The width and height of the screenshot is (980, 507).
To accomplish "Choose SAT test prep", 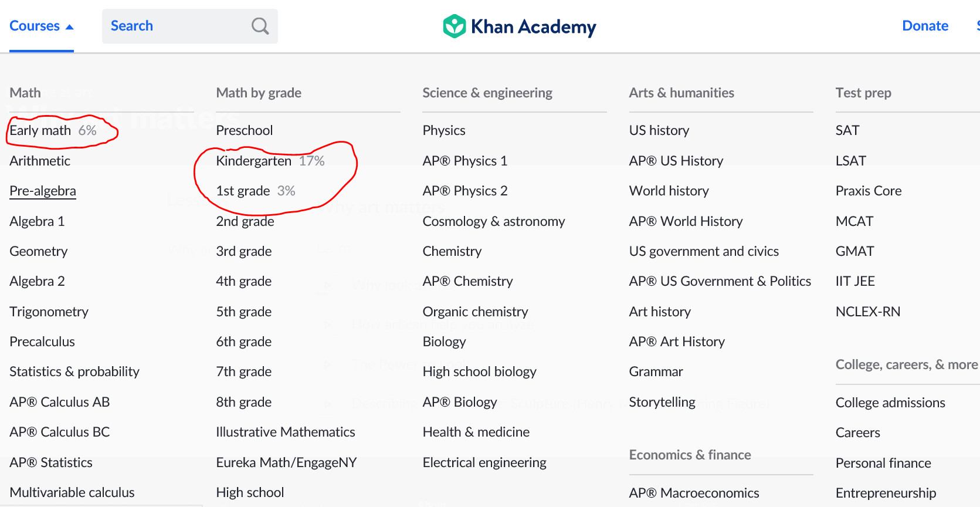I will tap(847, 130).
